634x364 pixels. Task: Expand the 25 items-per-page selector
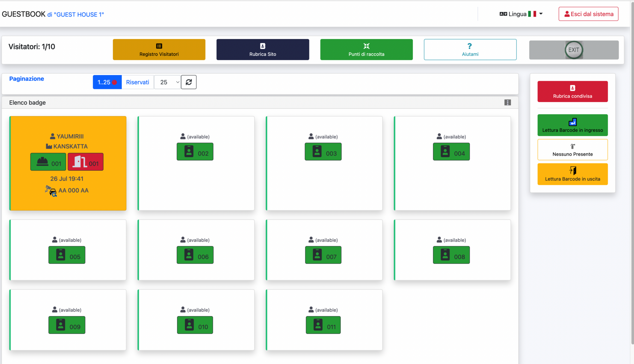coord(167,82)
